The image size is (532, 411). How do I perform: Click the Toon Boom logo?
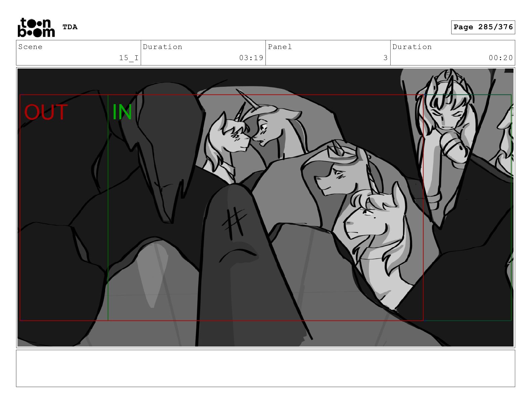36,27
